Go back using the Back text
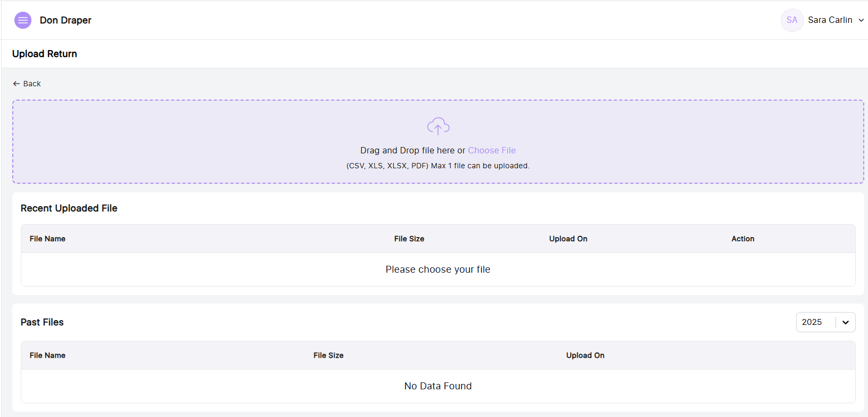 [32, 84]
